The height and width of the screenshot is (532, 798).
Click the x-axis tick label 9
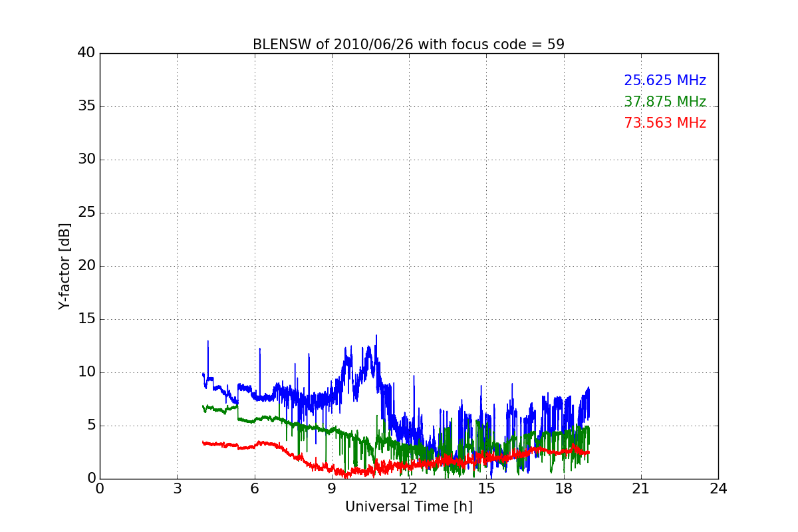(332, 489)
